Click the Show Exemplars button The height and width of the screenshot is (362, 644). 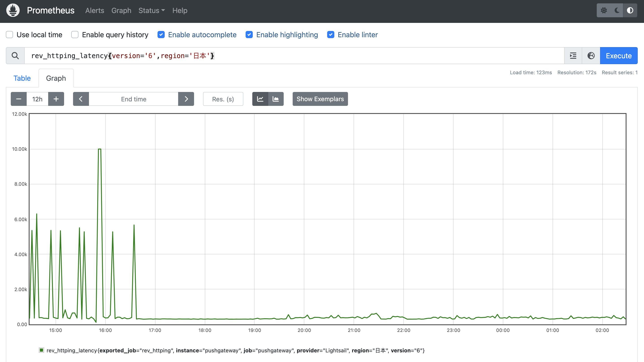point(320,99)
